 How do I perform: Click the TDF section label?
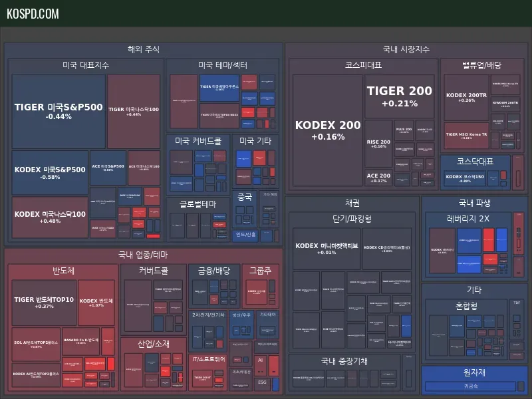(517, 303)
